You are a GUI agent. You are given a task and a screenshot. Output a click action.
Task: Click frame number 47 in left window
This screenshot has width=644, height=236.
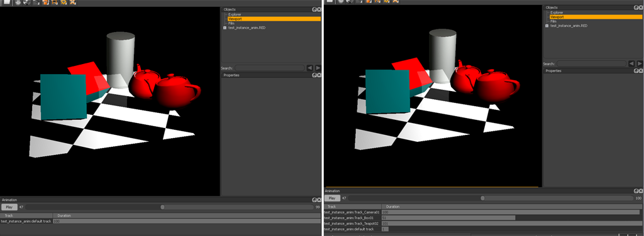(x=21, y=207)
